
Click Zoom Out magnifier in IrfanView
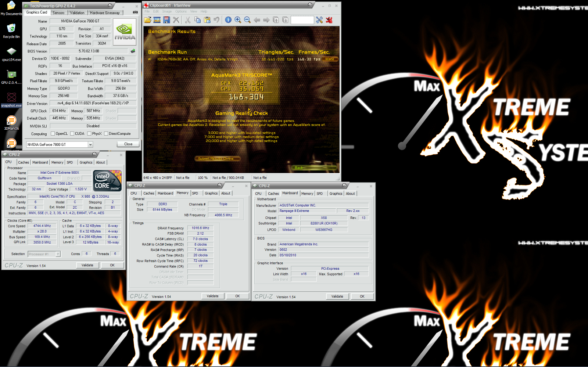pyautogui.click(x=247, y=20)
